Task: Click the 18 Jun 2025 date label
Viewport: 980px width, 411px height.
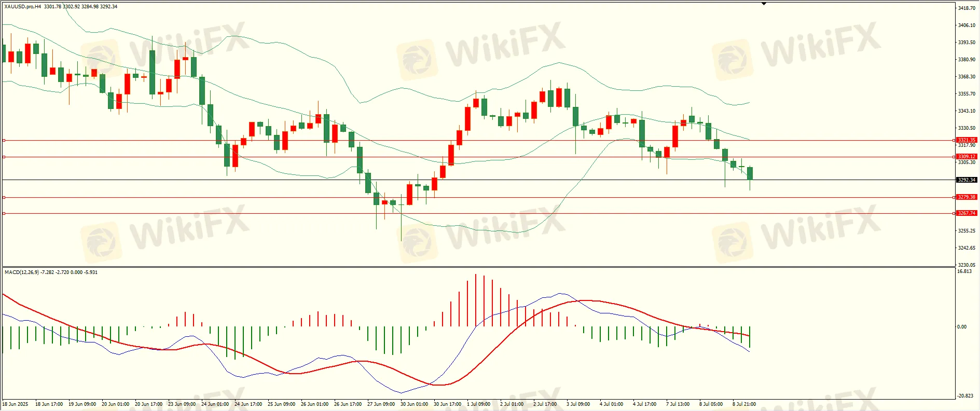Action: coord(16,404)
